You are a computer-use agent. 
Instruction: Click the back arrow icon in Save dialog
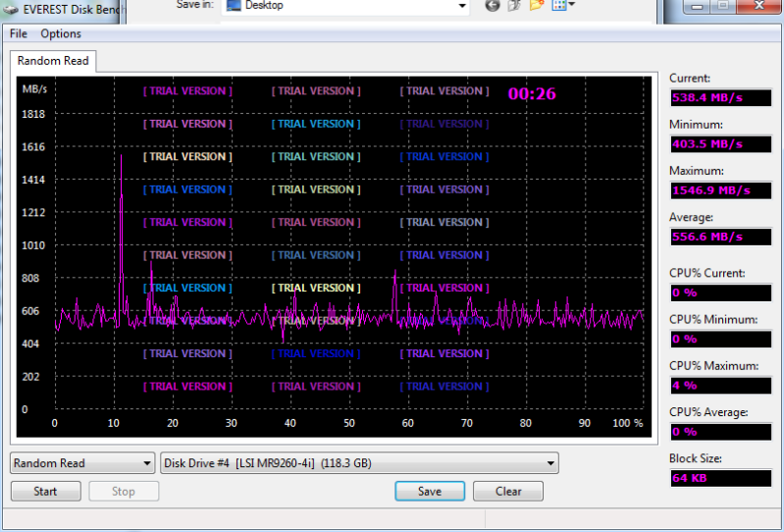tap(493, 6)
